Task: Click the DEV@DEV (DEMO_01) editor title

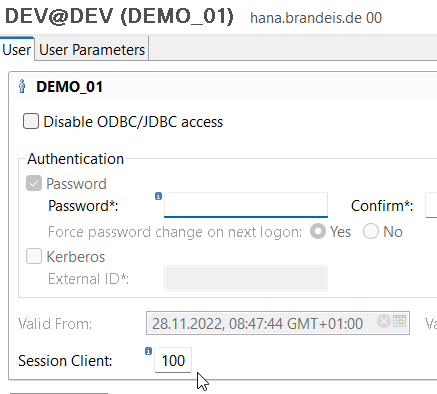Action: (119, 16)
